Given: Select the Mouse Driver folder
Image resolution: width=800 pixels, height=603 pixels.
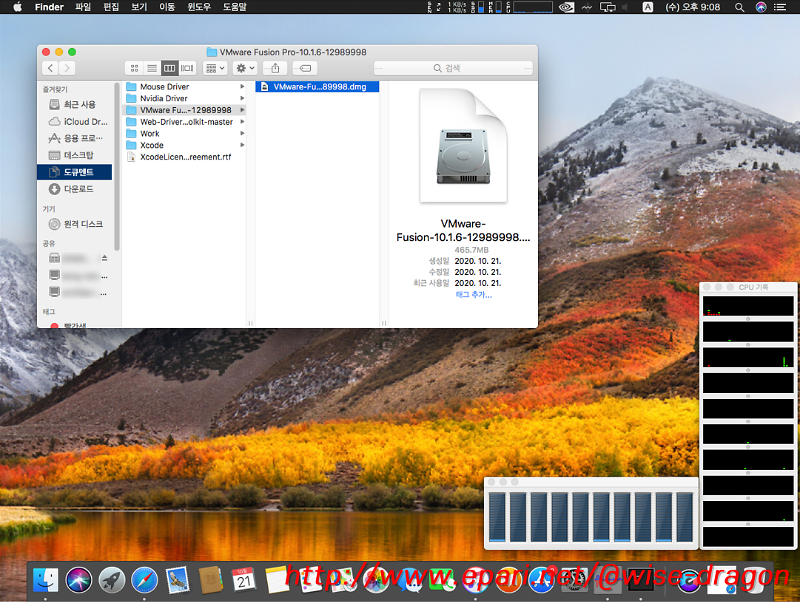Looking at the screenshot, I should pos(184,87).
